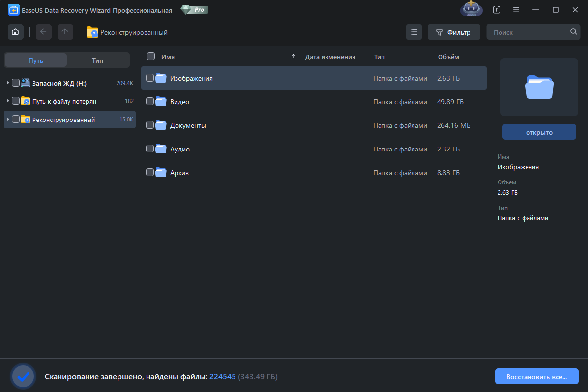Expand the Реконструированный tree node
The width and height of the screenshot is (588, 392).
click(7, 120)
